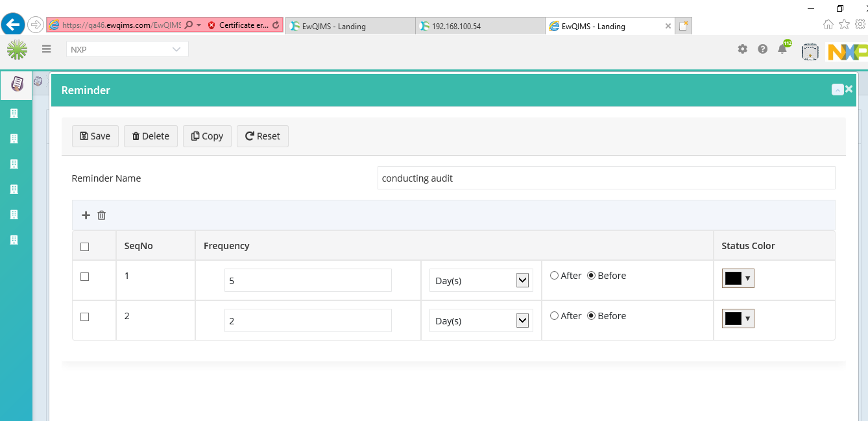868x421 pixels.
Task: Click the Reminder Name input field
Action: click(x=606, y=178)
